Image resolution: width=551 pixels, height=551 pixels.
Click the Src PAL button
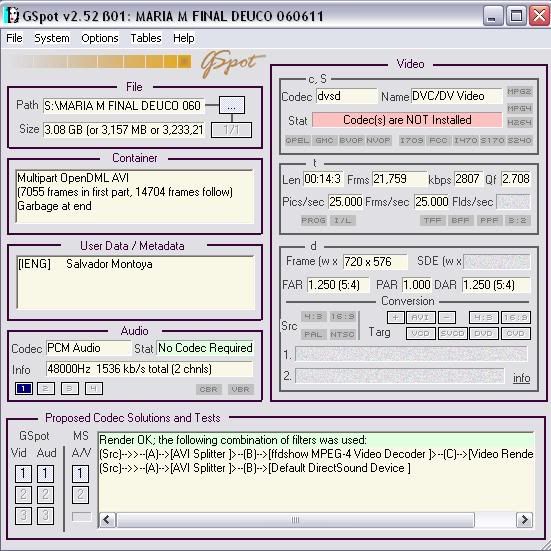313,334
